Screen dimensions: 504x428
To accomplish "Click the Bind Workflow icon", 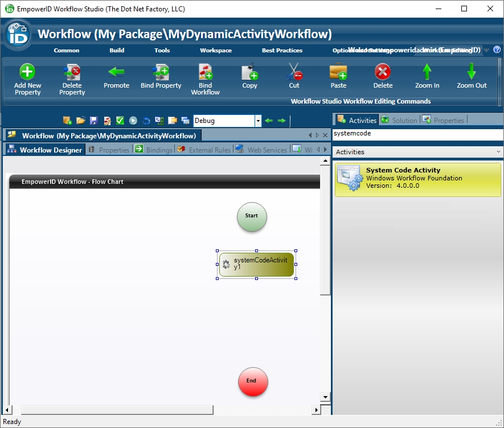I will 205,76.
